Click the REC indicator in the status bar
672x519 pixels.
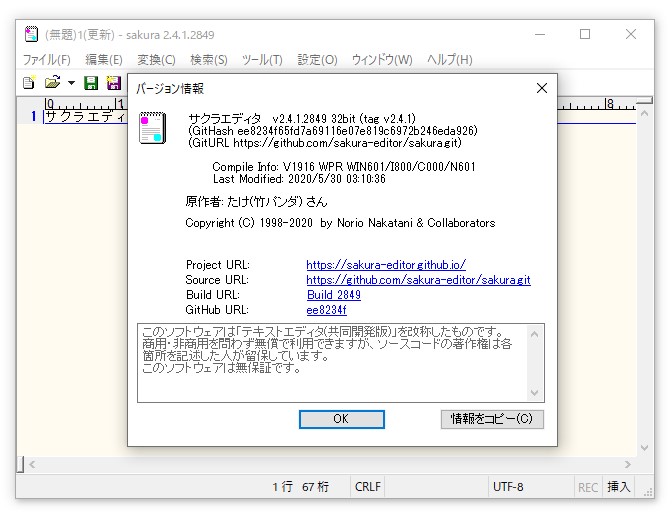[x=588, y=487]
